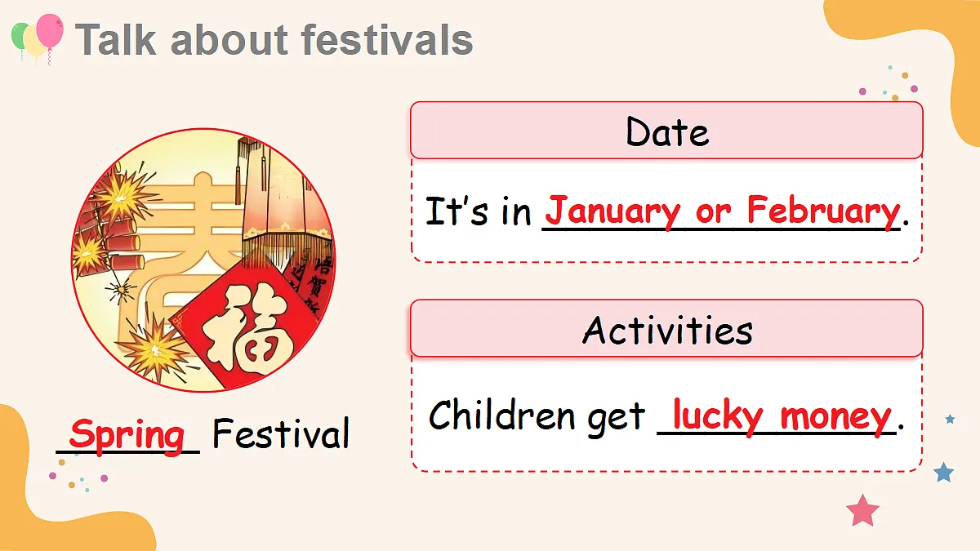Click the word 'Festival' under the picture
This screenshot has width=980, height=551.
pyautogui.click(x=281, y=433)
